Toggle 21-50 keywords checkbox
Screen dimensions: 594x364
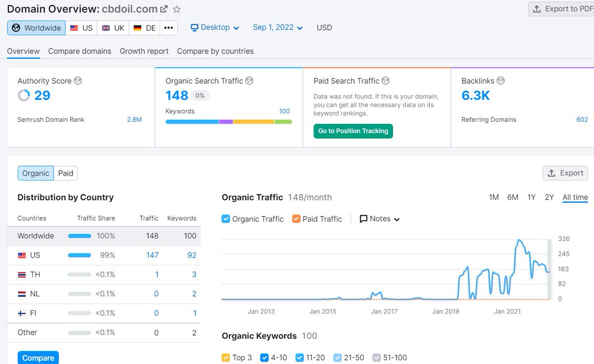(x=337, y=357)
